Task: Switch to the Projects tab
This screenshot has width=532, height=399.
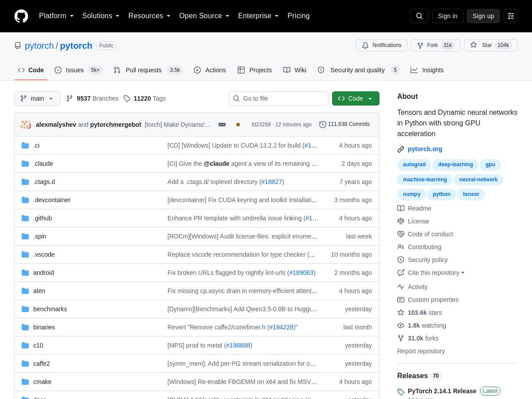Action: point(255,70)
